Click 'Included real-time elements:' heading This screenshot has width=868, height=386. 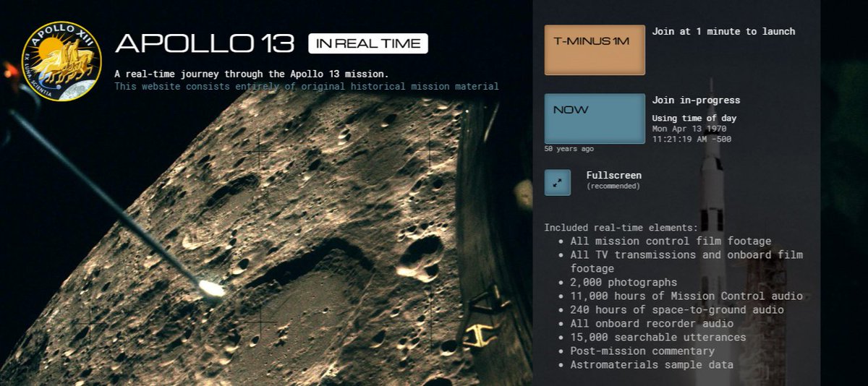(621, 228)
